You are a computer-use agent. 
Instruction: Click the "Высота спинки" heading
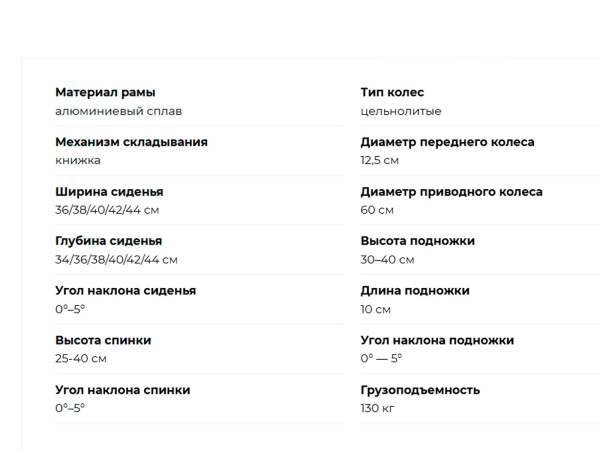(x=103, y=340)
